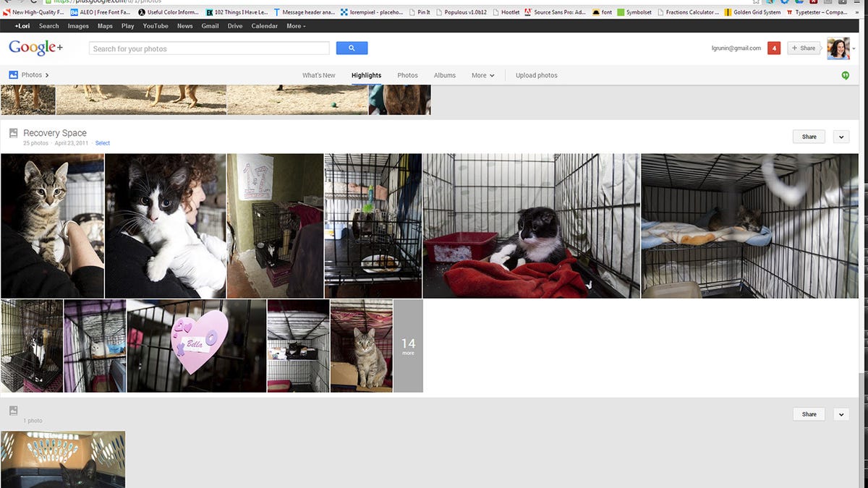The image size is (868, 488).
Task: Click the Photos icon in navigation bar
Action: 13,74
